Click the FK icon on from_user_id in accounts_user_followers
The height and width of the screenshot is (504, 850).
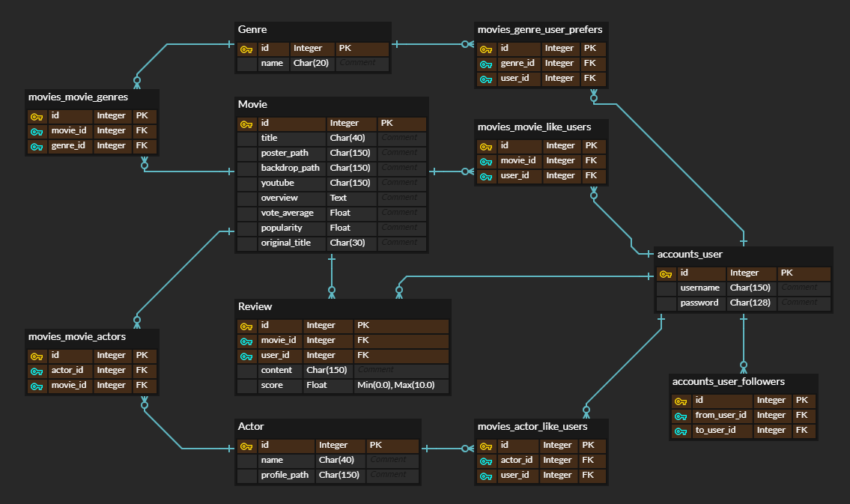[x=681, y=415]
